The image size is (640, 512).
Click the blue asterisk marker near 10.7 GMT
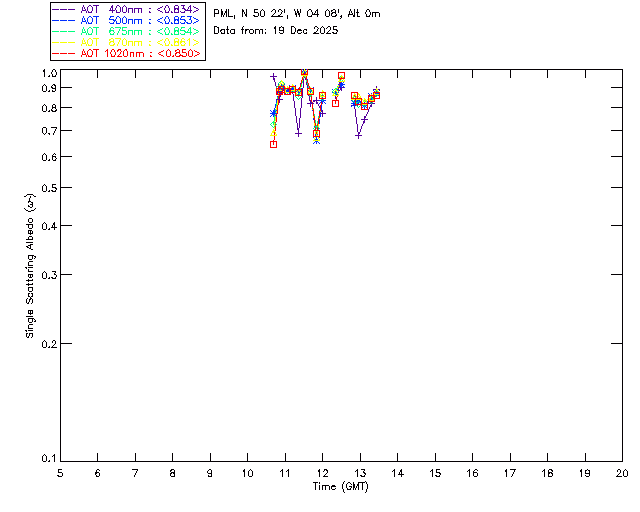coord(273,114)
